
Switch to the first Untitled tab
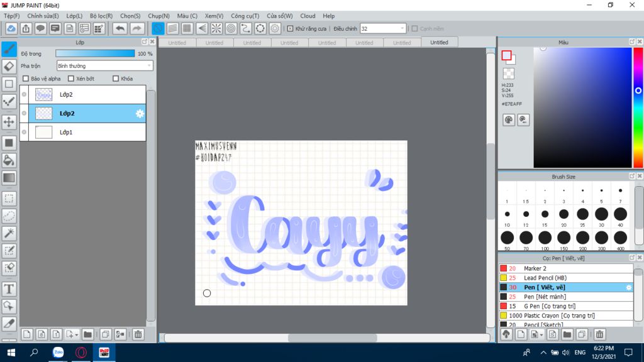pyautogui.click(x=177, y=43)
